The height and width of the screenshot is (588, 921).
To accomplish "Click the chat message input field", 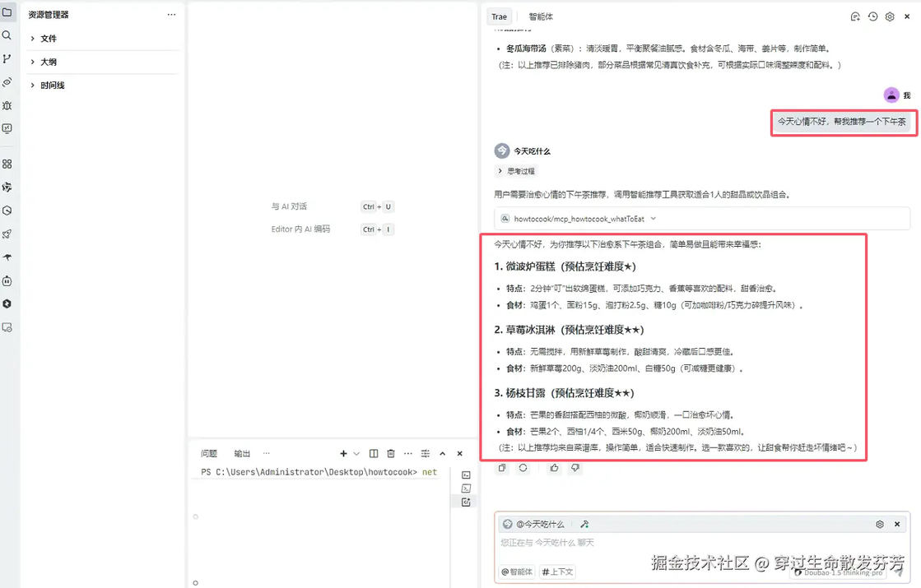I will pyautogui.click(x=702, y=544).
